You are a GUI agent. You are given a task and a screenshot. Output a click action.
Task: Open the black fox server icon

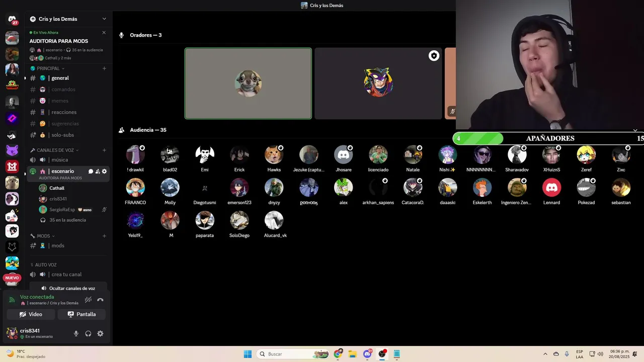12,247
